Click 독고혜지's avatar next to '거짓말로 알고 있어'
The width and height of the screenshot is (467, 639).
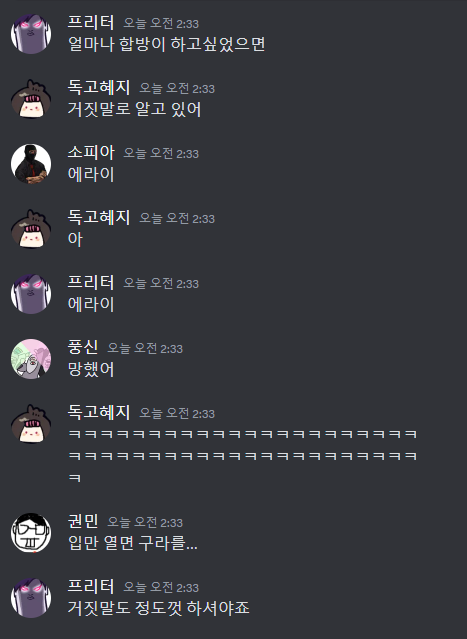(x=31, y=99)
